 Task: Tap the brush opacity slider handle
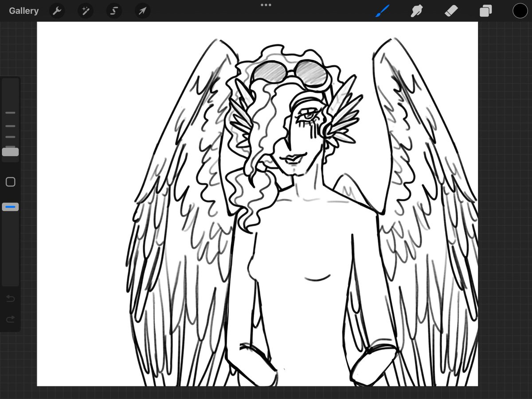click(x=10, y=207)
